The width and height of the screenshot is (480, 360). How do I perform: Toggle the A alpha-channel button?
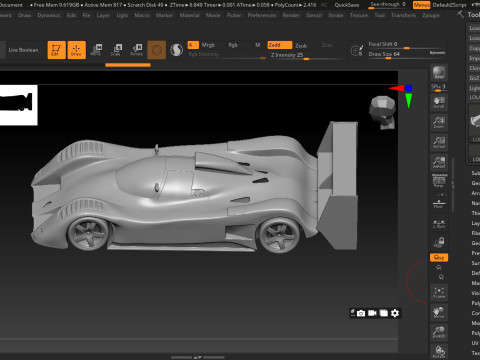pos(193,45)
